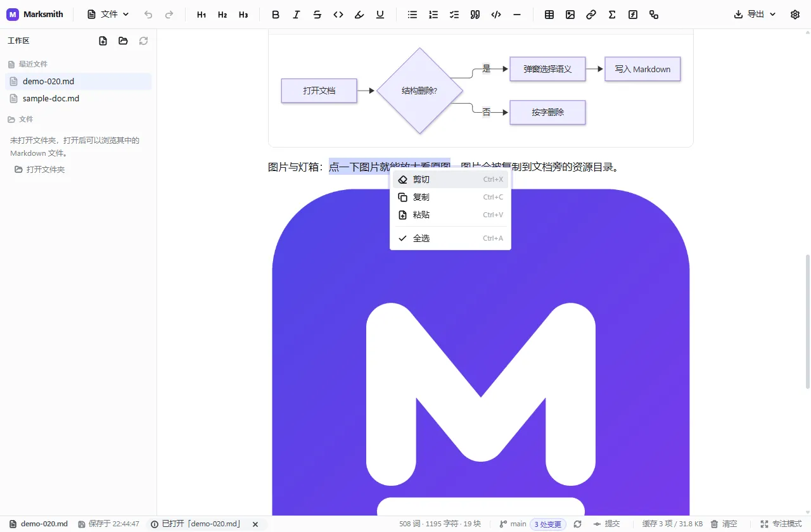Highlight the selected text

359,15
